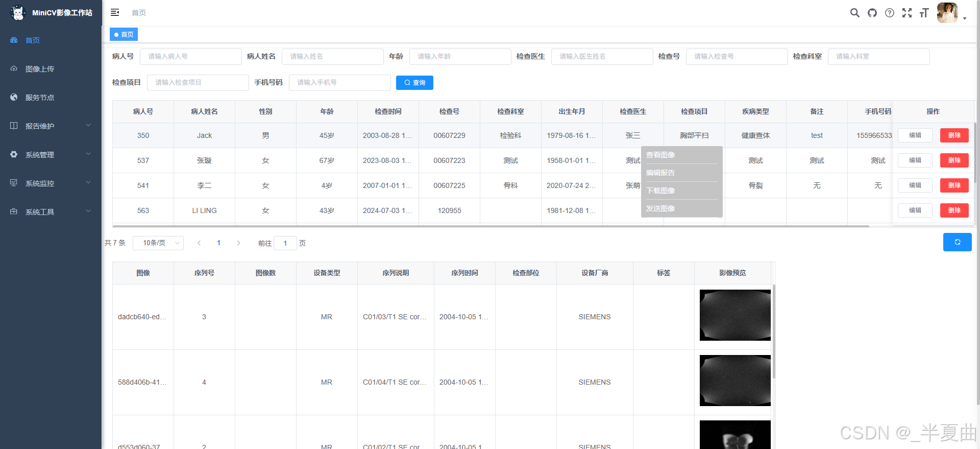Viewport: 980px width, 449px height.
Task: Click the 图像上传 cloud upload icon
Action: point(14,68)
